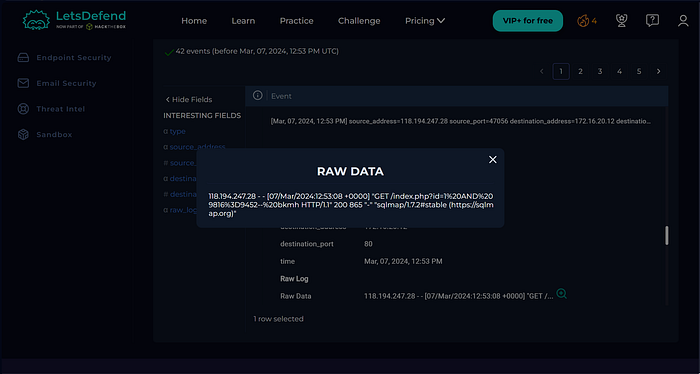Click the green checkmark beside 42 events
Image resolution: width=700 pixels, height=374 pixels.
tap(169, 52)
